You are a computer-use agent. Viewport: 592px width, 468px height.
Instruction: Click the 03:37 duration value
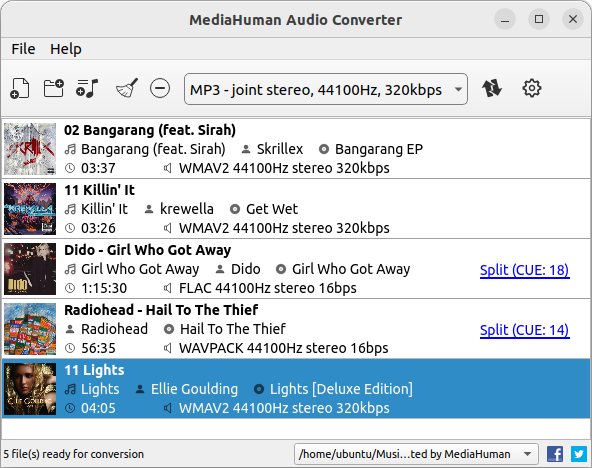pyautogui.click(x=98, y=168)
